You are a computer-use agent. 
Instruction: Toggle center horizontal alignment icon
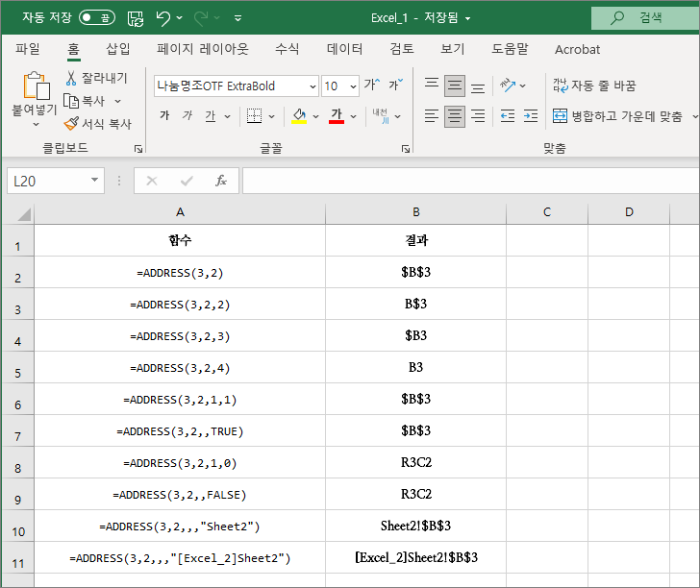455,116
